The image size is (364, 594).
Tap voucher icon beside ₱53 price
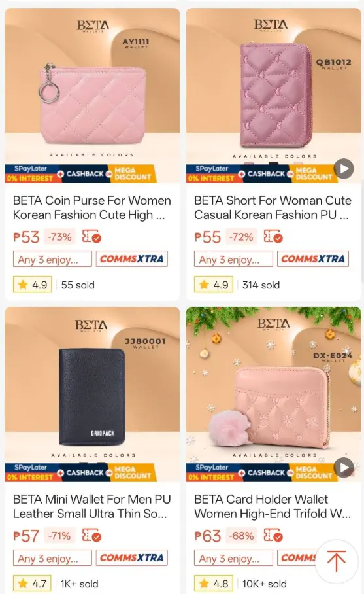92,237
